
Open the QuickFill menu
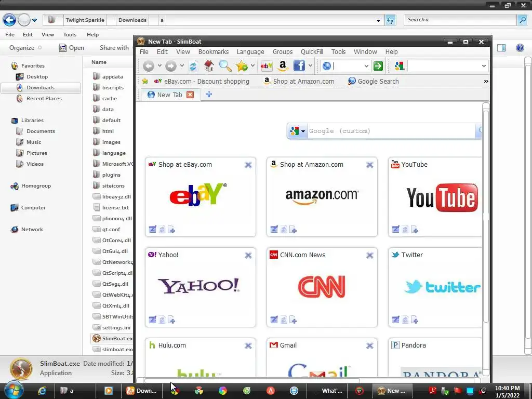pos(312,51)
